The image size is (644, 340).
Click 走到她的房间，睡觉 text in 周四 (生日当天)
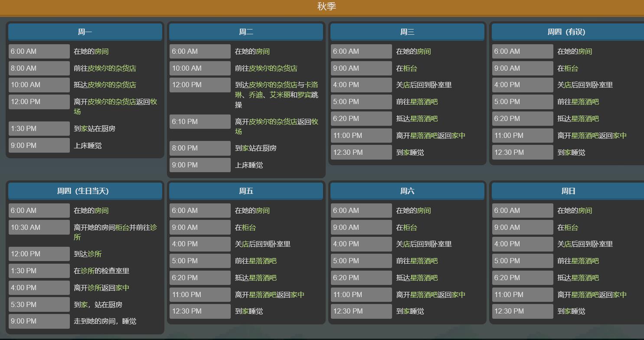[105, 321]
